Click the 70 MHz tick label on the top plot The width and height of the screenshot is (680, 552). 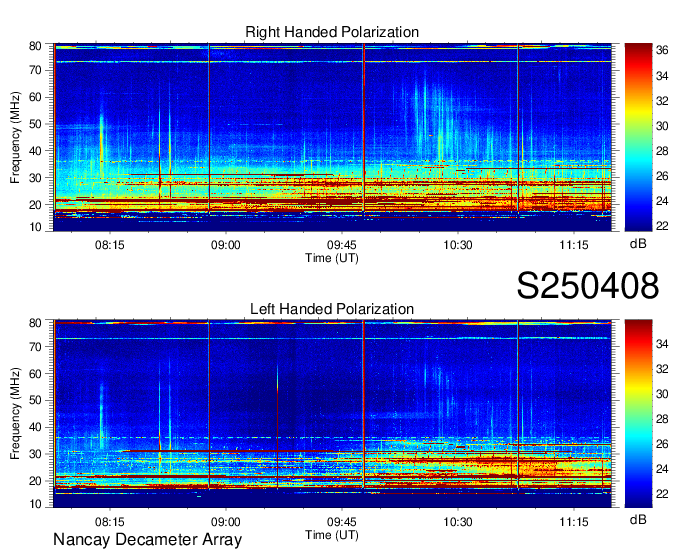(35, 70)
